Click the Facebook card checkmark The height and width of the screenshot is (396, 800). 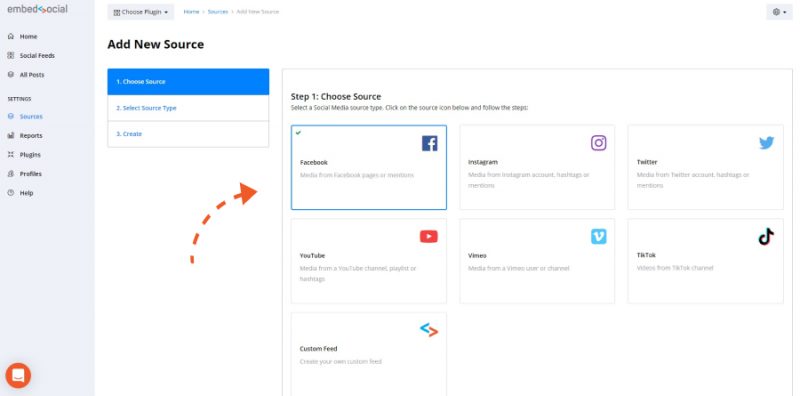click(298, 133)
